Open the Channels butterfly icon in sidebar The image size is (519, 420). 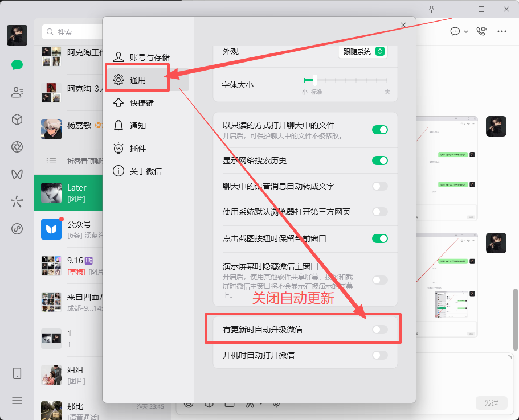click(x=17, y=174)
